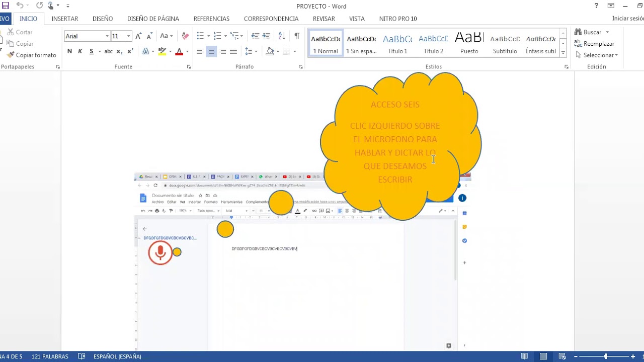Clear all formatting with the eraser icon
644x362 pixels.
point(185,36)
